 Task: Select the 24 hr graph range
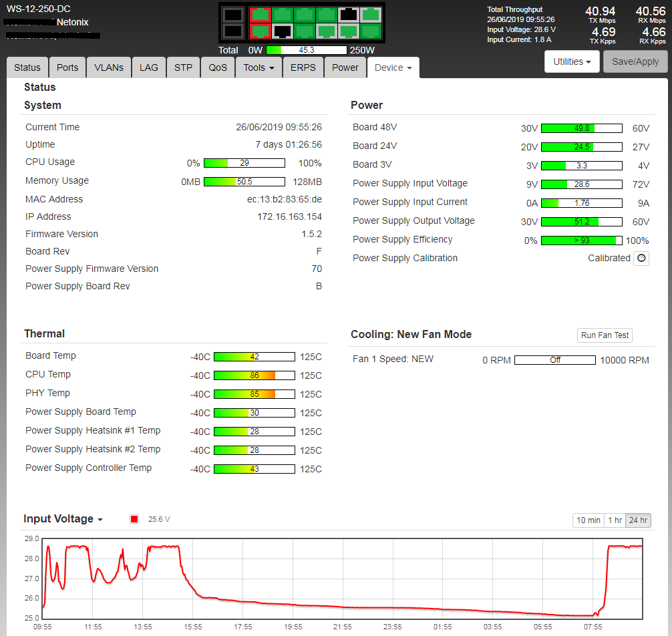pos(638,520)
